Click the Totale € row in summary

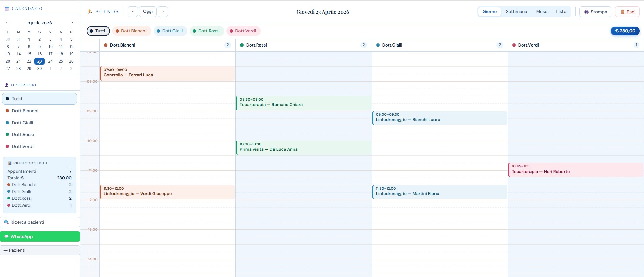point(39,178)
